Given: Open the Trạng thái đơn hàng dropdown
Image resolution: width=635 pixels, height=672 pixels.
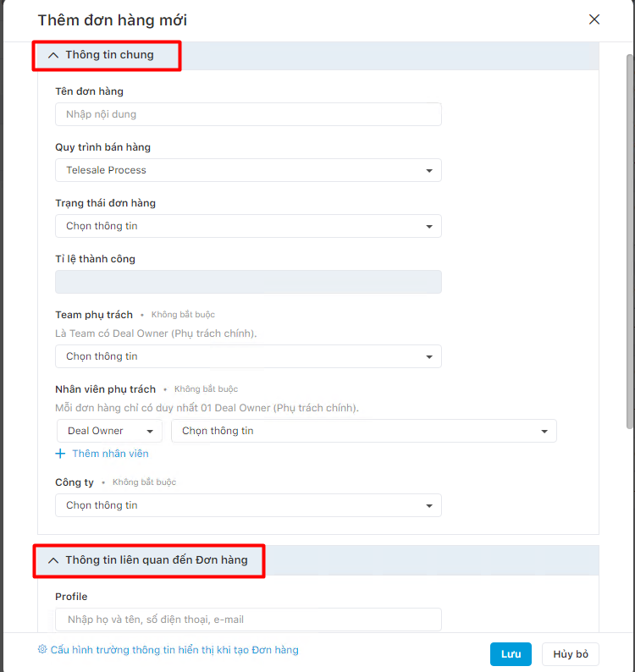Looking at the screenshot, I should tap(248, 226).
